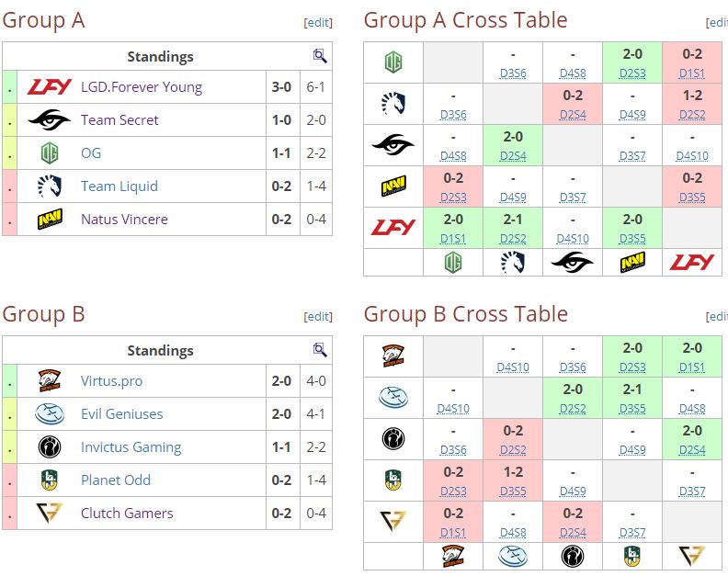Click LGD.Forever Young logo in Group A standings
The height and width of the screenshot is (576, 728).
click(x=49, y=87)
